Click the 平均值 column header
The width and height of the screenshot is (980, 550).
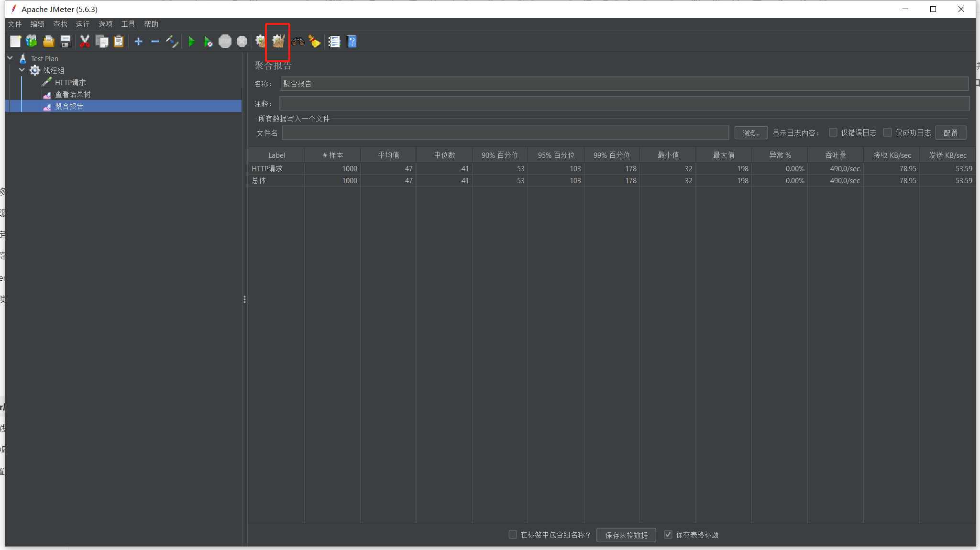coord(388,155)
